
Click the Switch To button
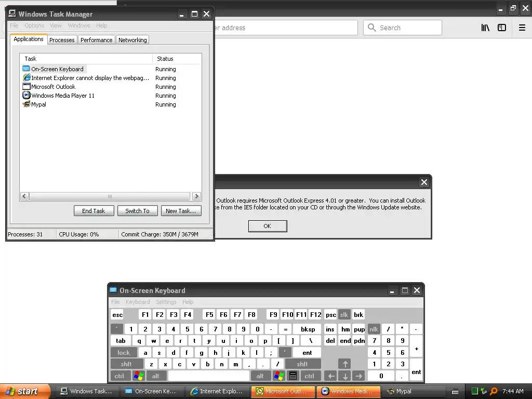137,211
